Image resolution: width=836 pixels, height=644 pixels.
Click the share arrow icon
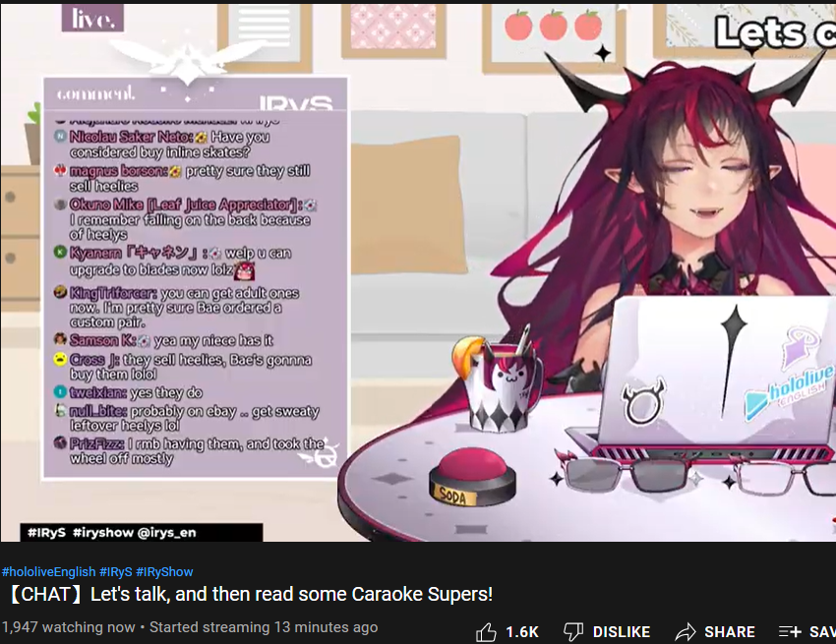(x=686, y=632)
